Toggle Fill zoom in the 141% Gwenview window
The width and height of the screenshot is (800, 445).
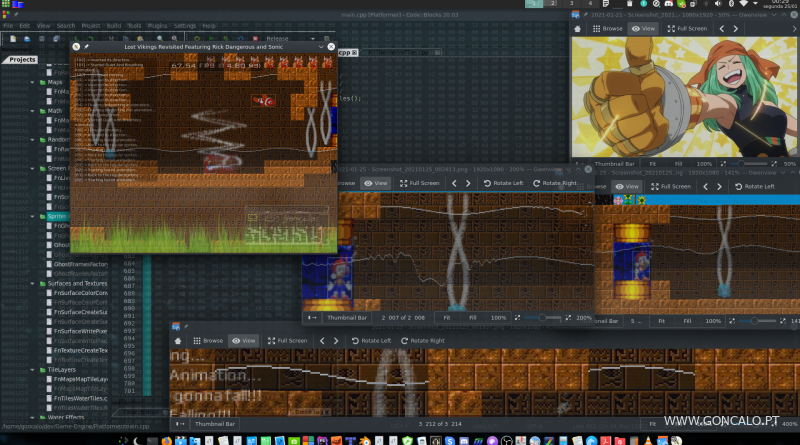coord(687,322)
